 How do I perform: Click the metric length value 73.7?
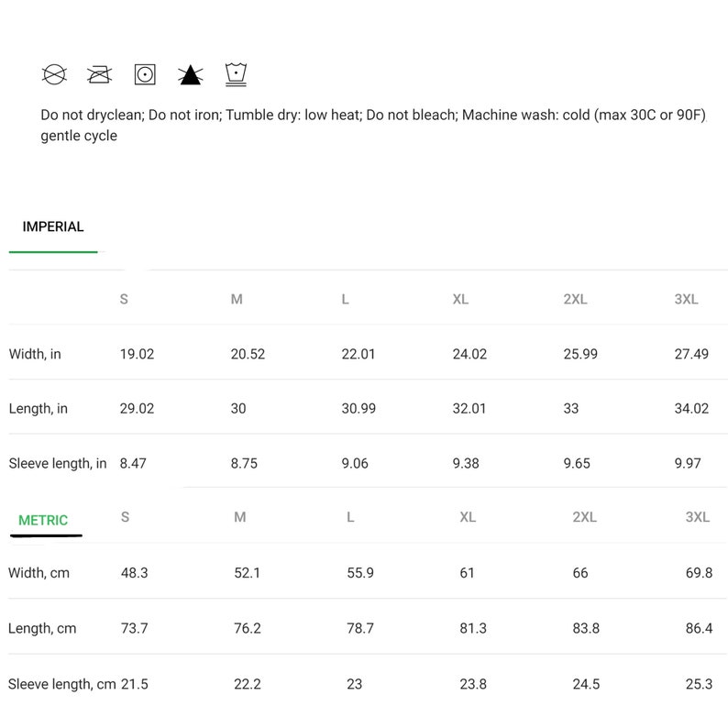click(x=134, y=628)
